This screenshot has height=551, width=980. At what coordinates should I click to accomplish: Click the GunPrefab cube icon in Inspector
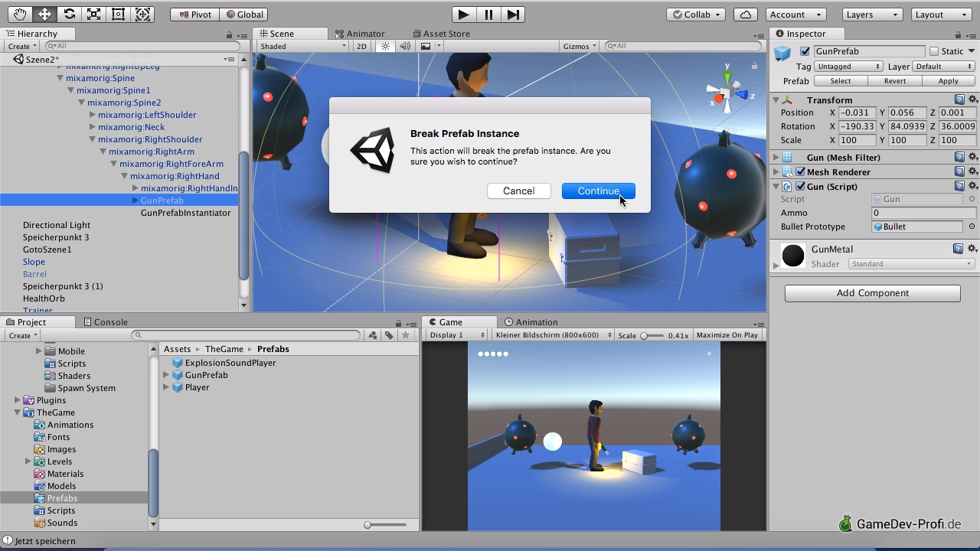click(782, 53)
